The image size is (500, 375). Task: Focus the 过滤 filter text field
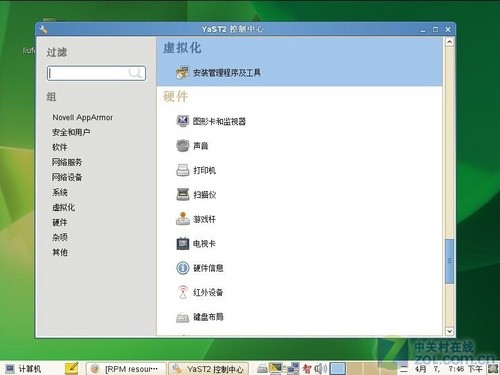(96, 73)
